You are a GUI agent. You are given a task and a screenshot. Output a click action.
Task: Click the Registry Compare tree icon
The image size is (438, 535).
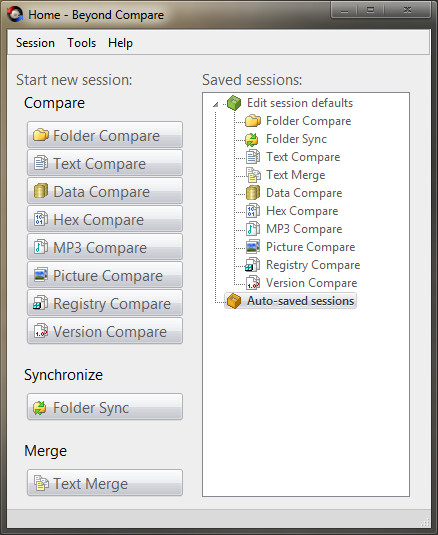pyautogui.click(x=253, y=265)
